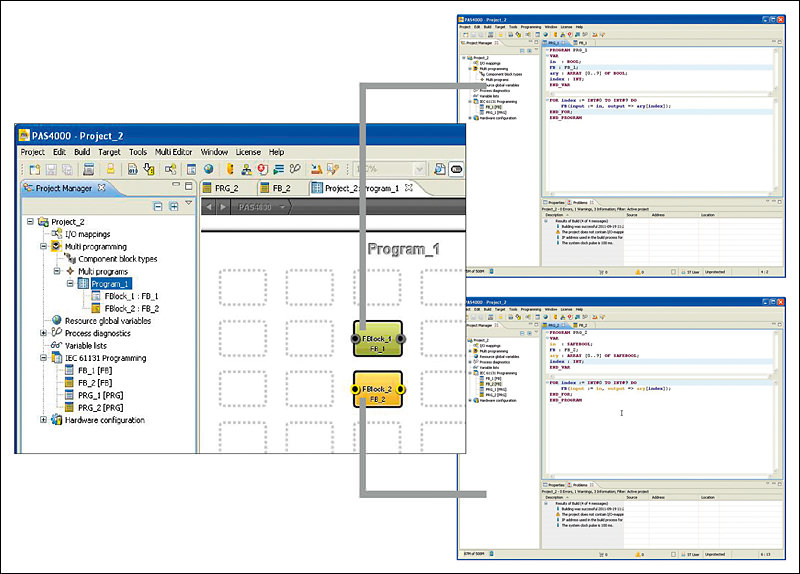Open the zoom percentage combo box
The height and width of the screenshot is (574, 800).
point(419,169)
